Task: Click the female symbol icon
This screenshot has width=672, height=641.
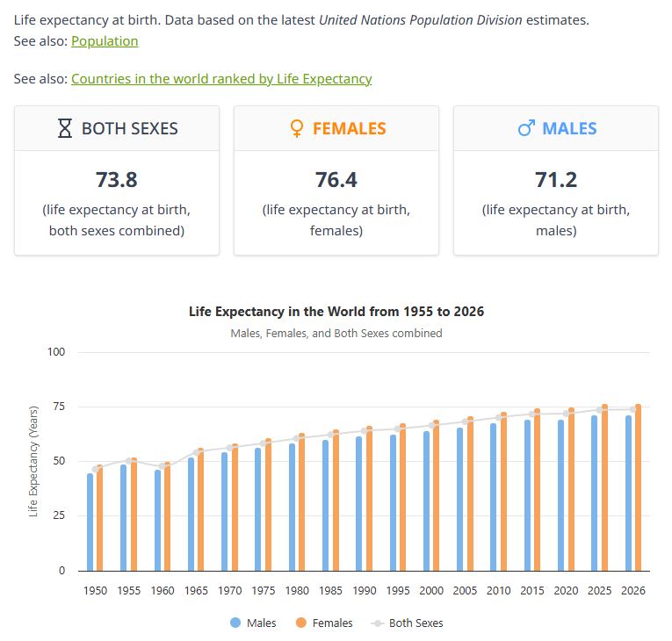Action: tap(297, 129)
